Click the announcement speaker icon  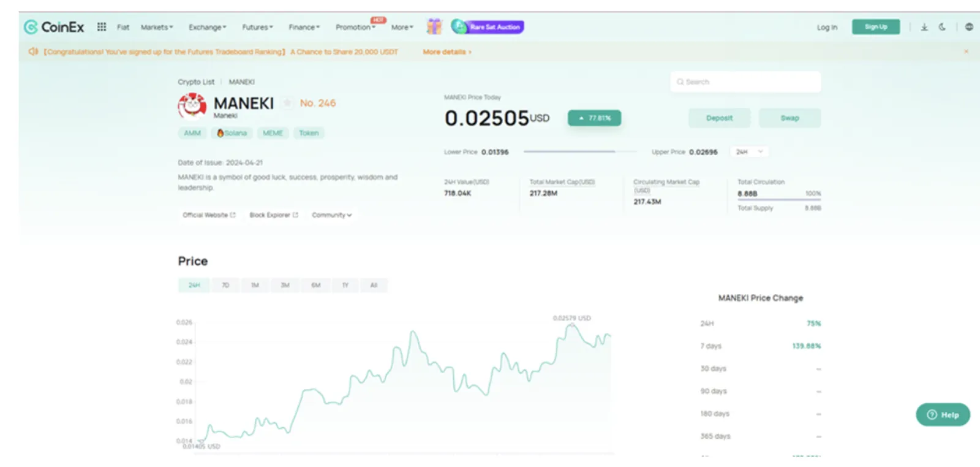(x=33, y=51)
